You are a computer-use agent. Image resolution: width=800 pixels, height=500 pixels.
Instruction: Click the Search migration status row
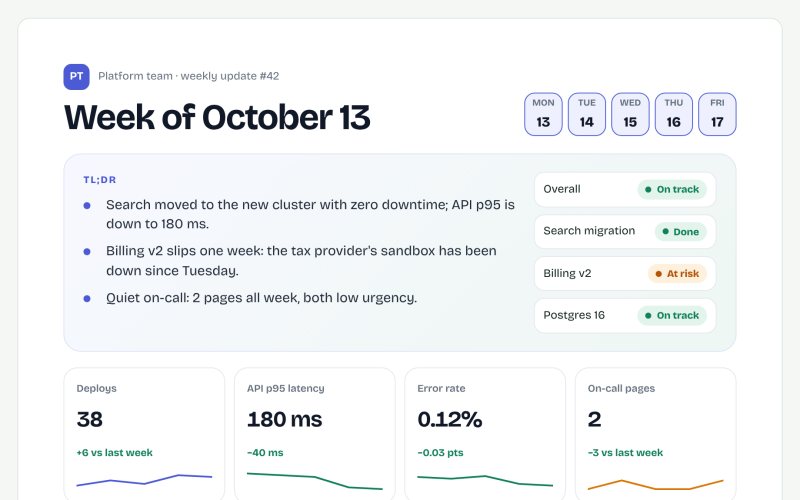pos(625,232)
